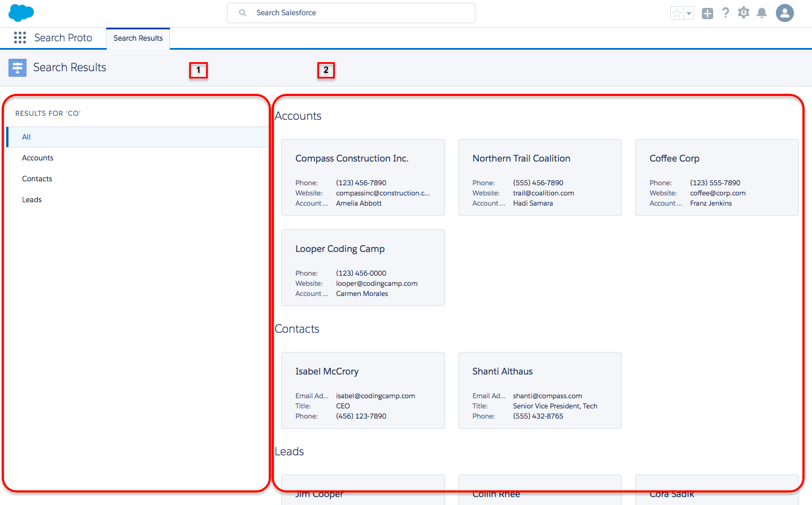Screen dimensions: 812x505
Task: Click email shanti@compass.com
Action: 547,396
